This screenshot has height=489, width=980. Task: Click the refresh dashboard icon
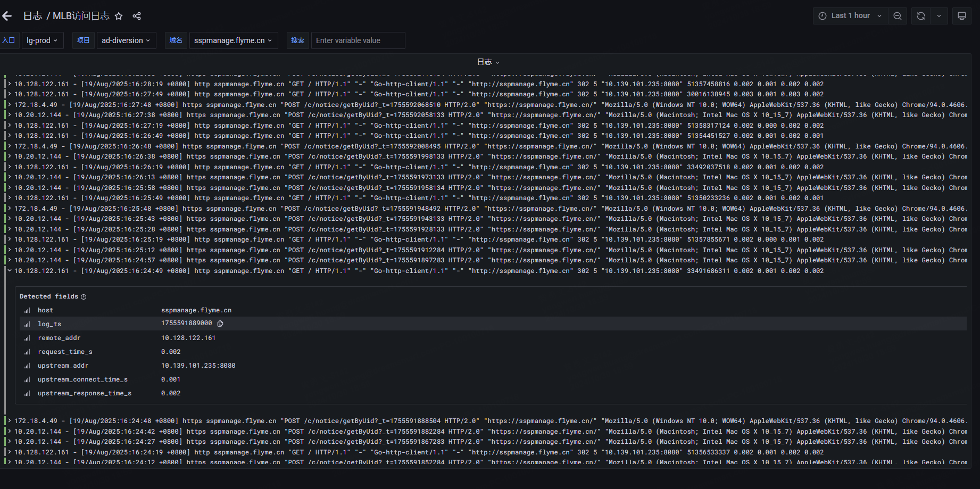(x=921, y=16)
